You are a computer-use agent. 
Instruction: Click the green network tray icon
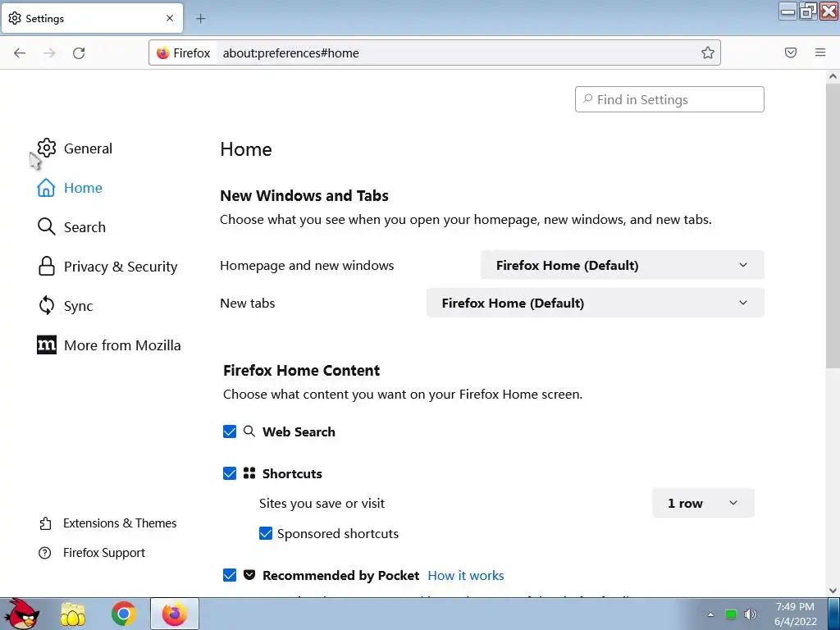point(731,614)
